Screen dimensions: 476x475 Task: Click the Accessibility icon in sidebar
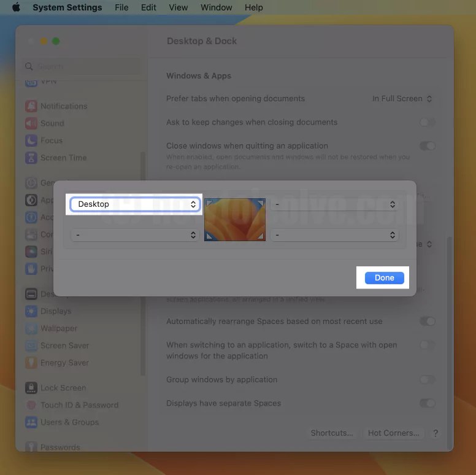tap(31, 217)
